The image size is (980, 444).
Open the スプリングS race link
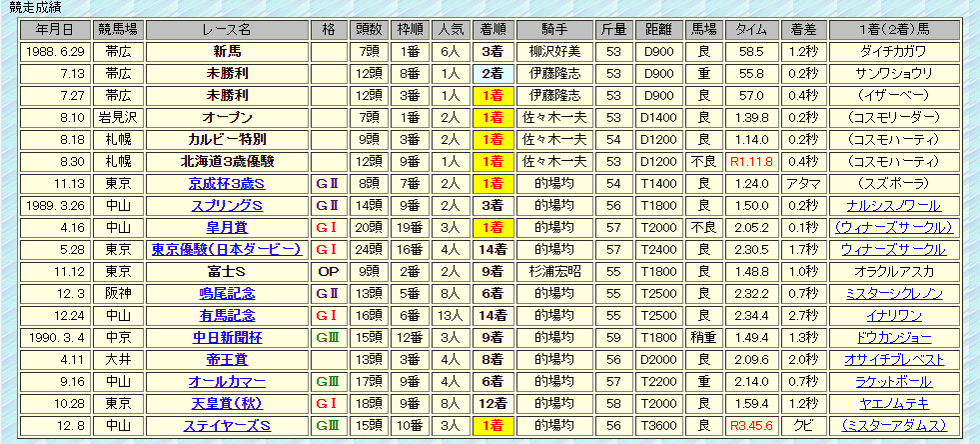point(226,205)
